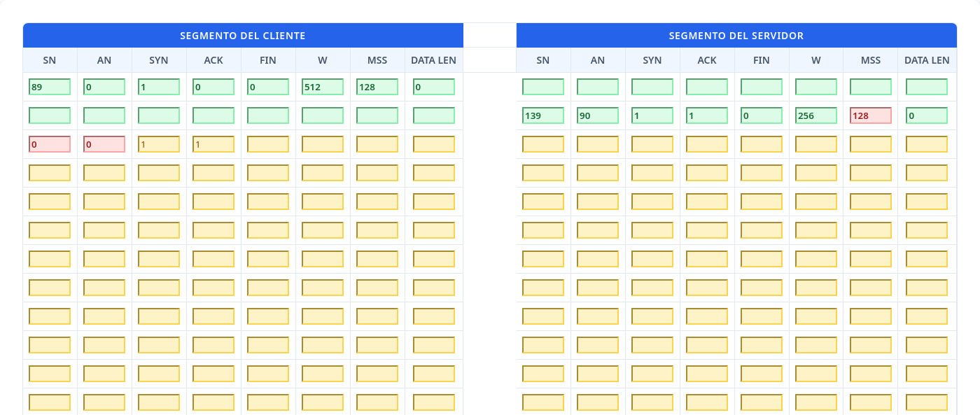Click the yellow client ACK field containing 1
980x415 pixels.
(213, 144)
